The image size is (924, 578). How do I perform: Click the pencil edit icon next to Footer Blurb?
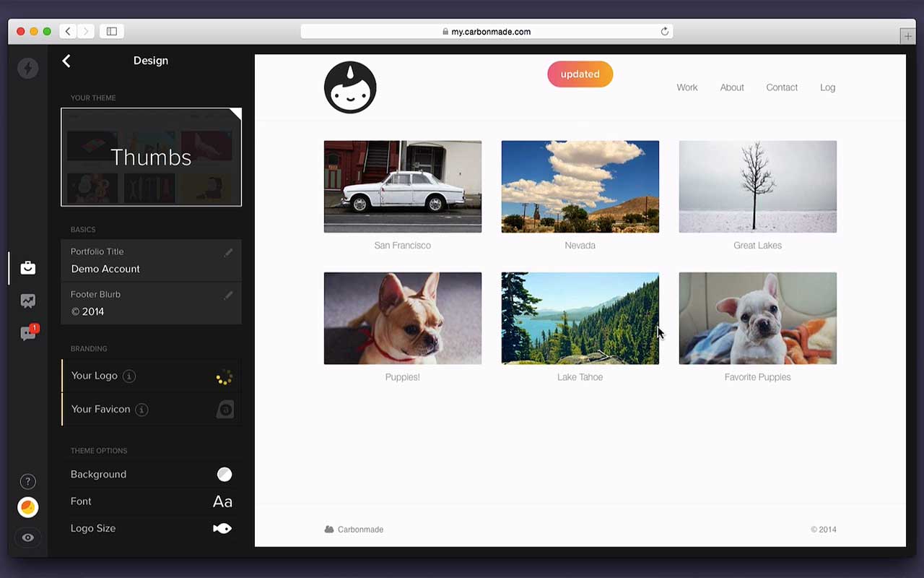[228, 295]
